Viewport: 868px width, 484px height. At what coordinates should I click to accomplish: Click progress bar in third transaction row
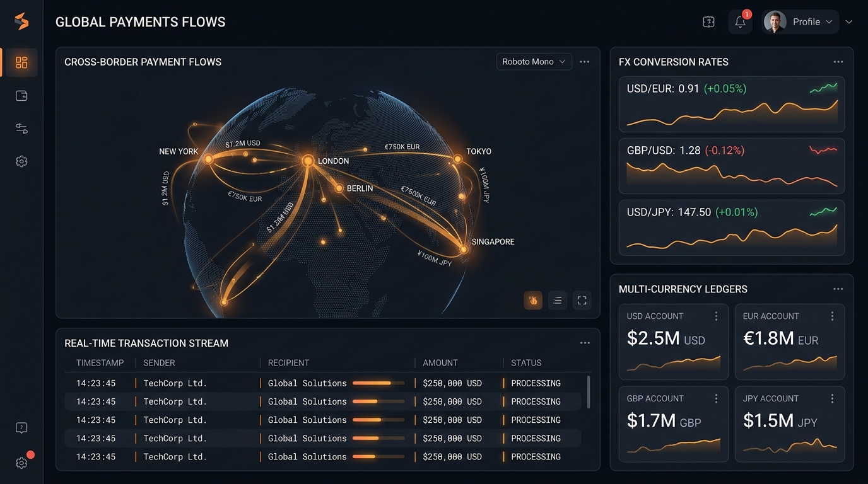coord(378,420)
